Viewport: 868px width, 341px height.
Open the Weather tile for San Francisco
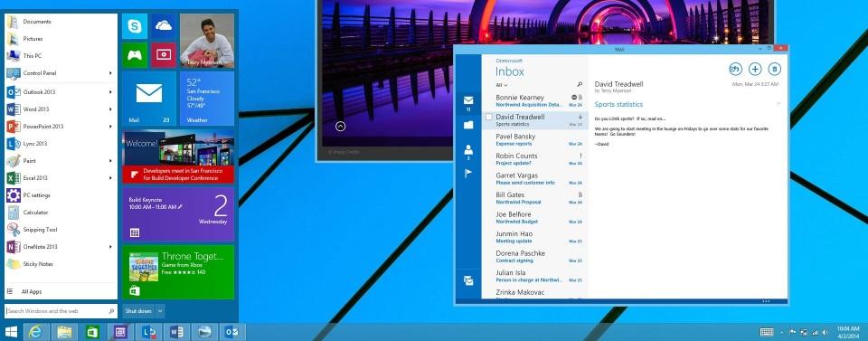tap(207, 98)
